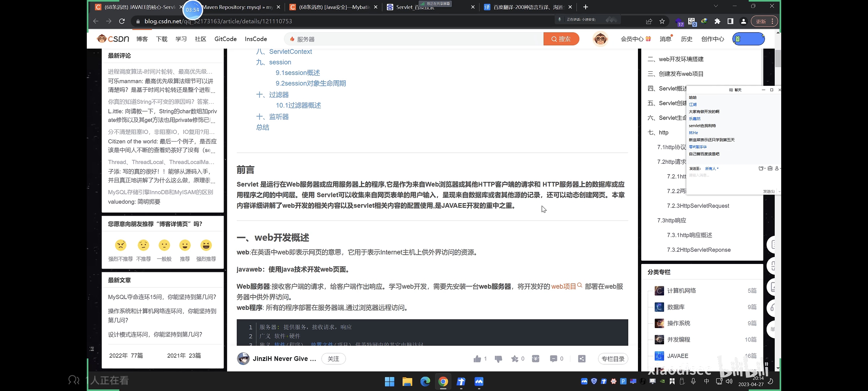Image resolution: width=868 pixels, height=391 pixels.
Task: Open the sidebar list toggle icon at left edge
Action: [92, 349]
